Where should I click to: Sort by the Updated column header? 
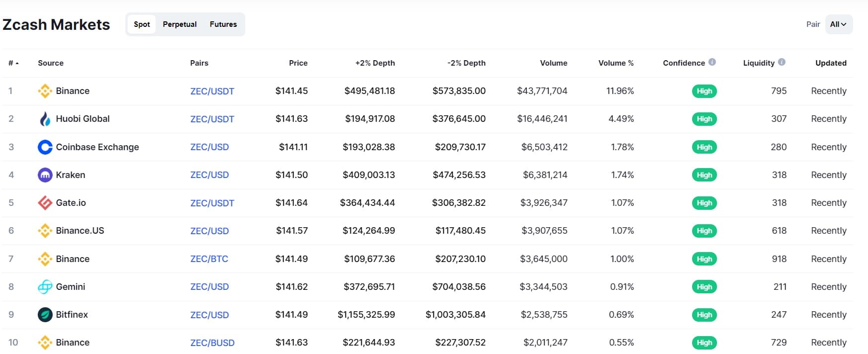[x=831, y=63]
